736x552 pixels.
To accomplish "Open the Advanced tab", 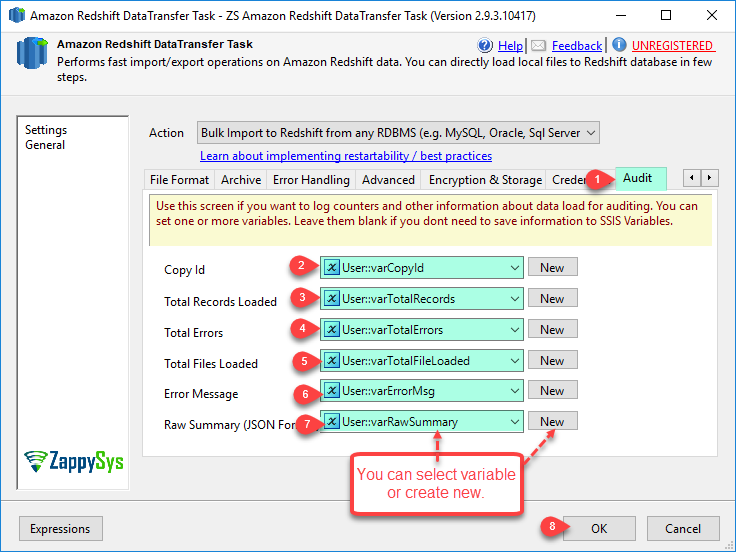I will (x=388, y=180).
